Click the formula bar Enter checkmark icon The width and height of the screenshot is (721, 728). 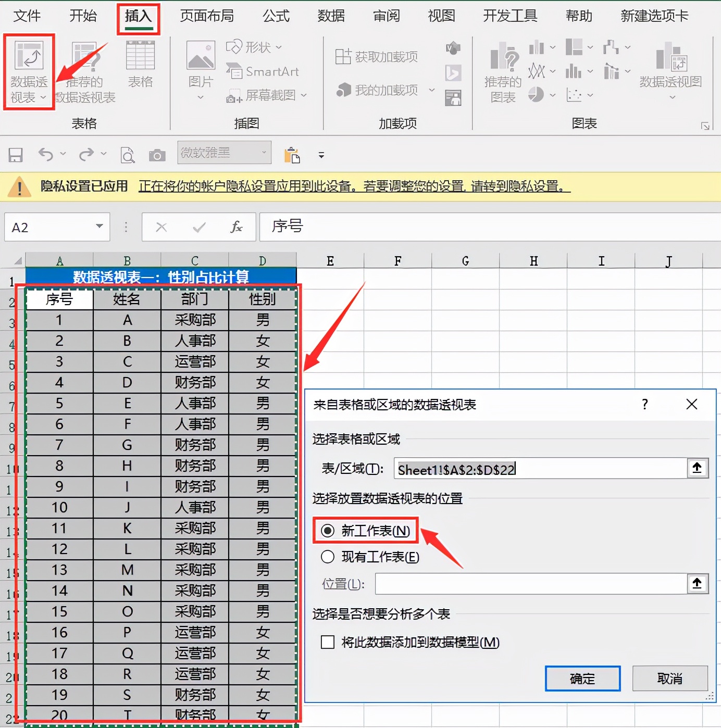tap(199, 227)
